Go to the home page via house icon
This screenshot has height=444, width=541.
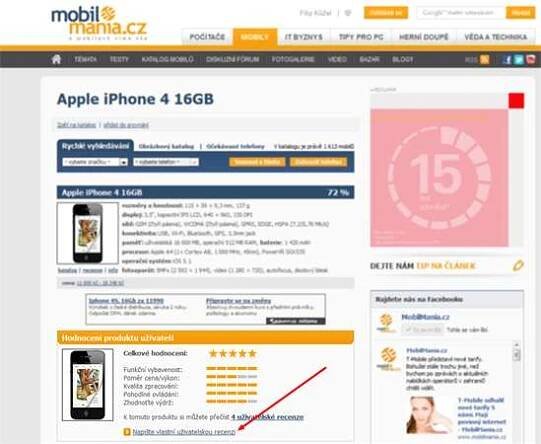pyautogui.click(x=56, y=59)
